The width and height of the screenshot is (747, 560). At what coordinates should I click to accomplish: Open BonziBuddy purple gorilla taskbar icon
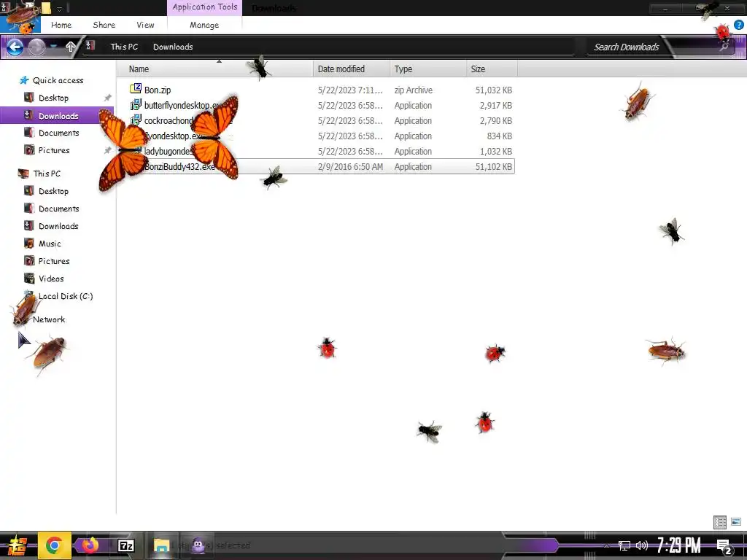click(x=198, y=545)
